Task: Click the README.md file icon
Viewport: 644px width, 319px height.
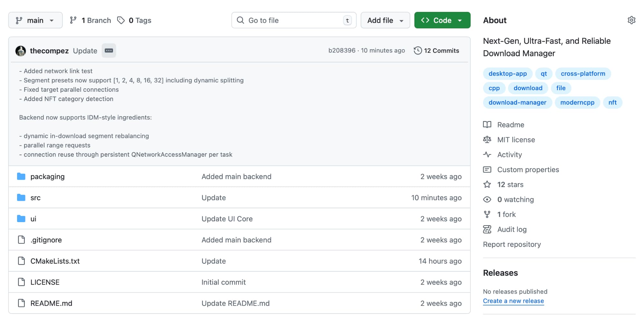Action: click(21, 303)
